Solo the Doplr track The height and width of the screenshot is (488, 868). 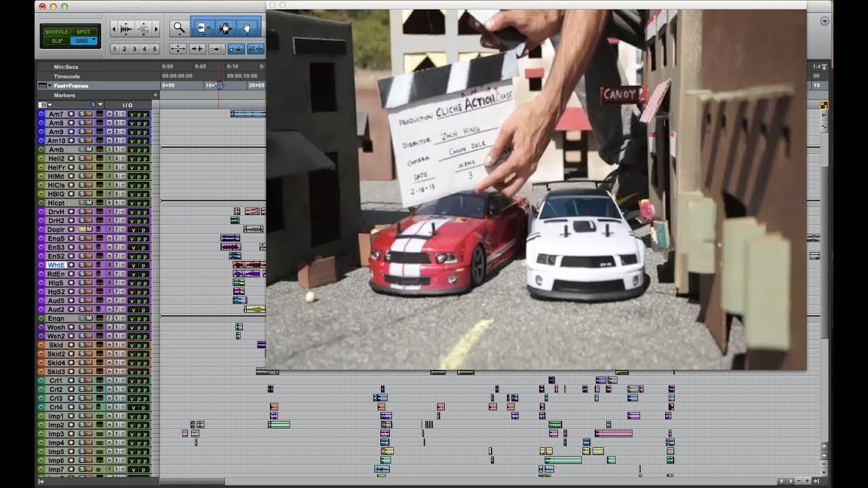pos(81,229)
